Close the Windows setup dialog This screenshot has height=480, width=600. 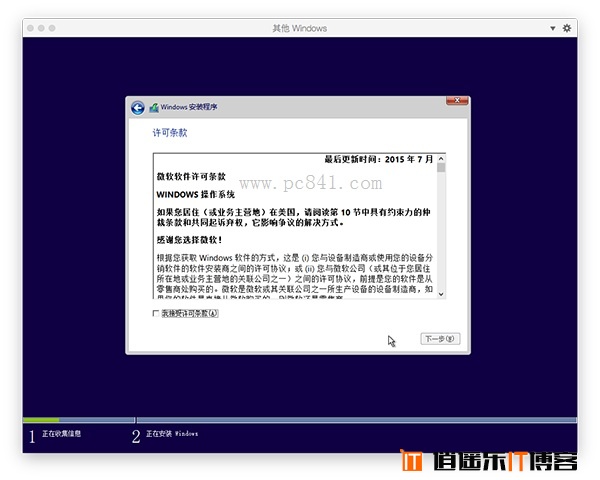[457, 101]
